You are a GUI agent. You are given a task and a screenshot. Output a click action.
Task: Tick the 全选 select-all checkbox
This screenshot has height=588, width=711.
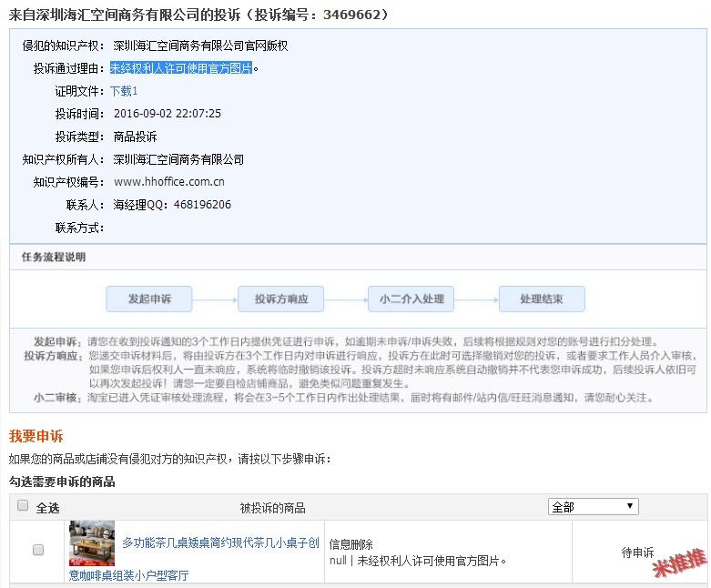23,506
